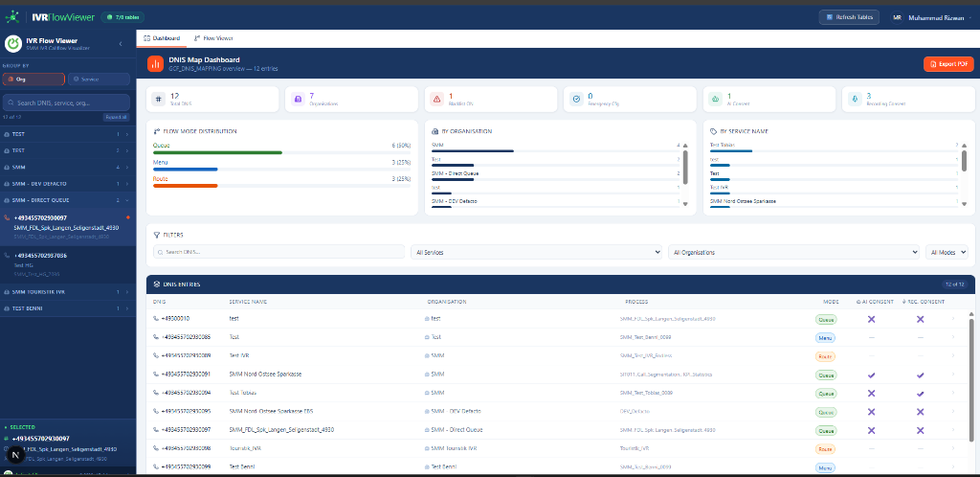
Task: Click the Emergency Cfg check-circle icon
Action: click(x=577, y=99)
